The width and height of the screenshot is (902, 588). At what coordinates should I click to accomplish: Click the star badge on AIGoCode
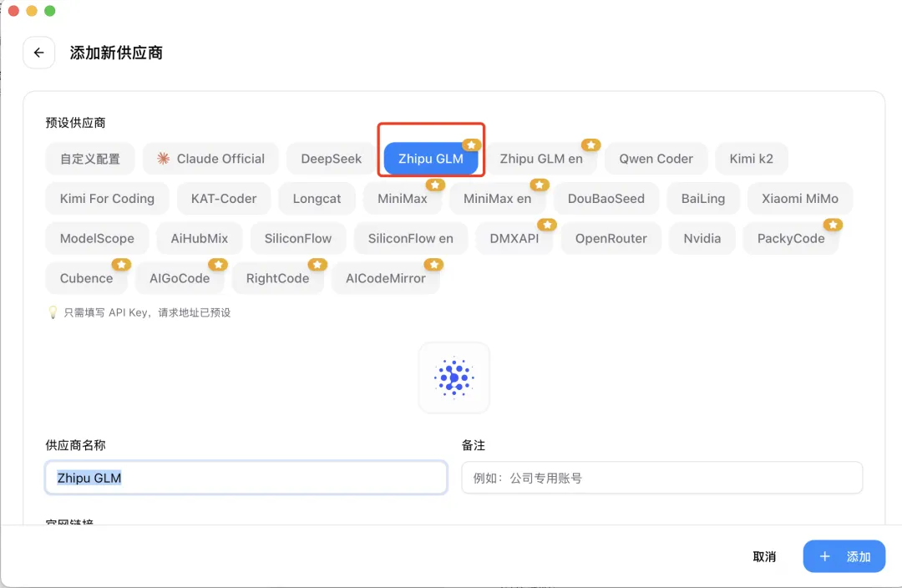(218, 265)
